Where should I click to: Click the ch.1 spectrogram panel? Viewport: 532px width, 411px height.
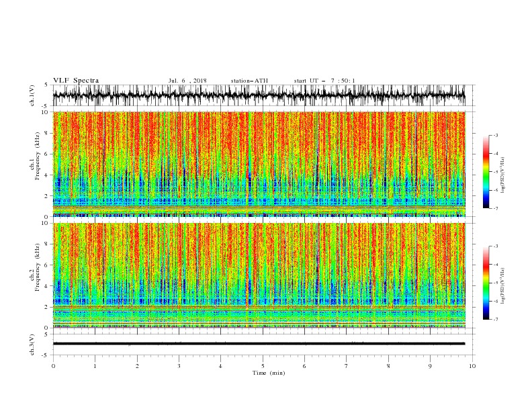[x=259, y=164]
